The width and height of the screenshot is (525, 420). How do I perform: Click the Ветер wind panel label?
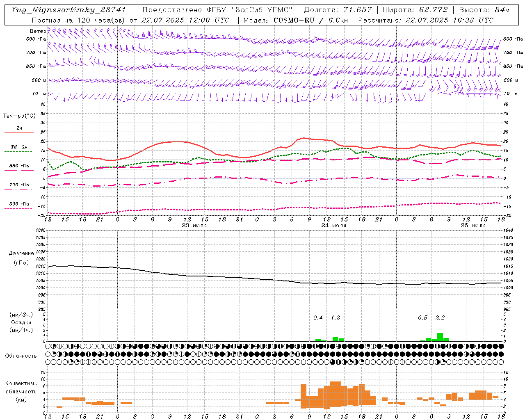[38, 31]
